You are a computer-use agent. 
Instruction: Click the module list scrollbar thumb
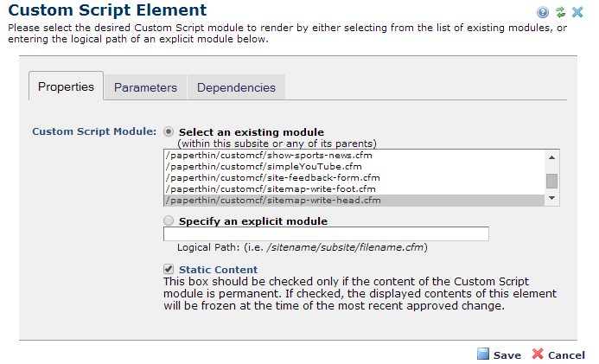click(x=551, y=181)
